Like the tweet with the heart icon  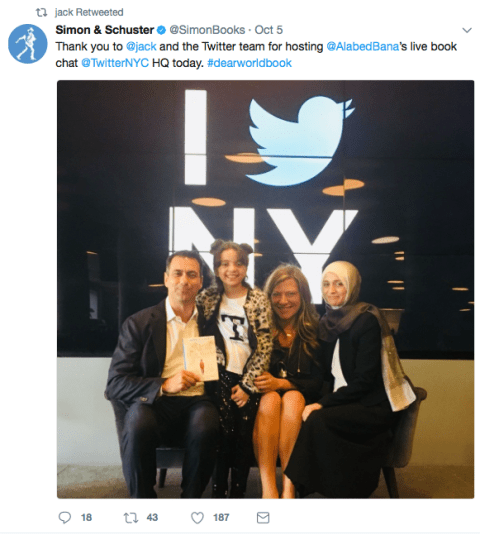(197, 518)
